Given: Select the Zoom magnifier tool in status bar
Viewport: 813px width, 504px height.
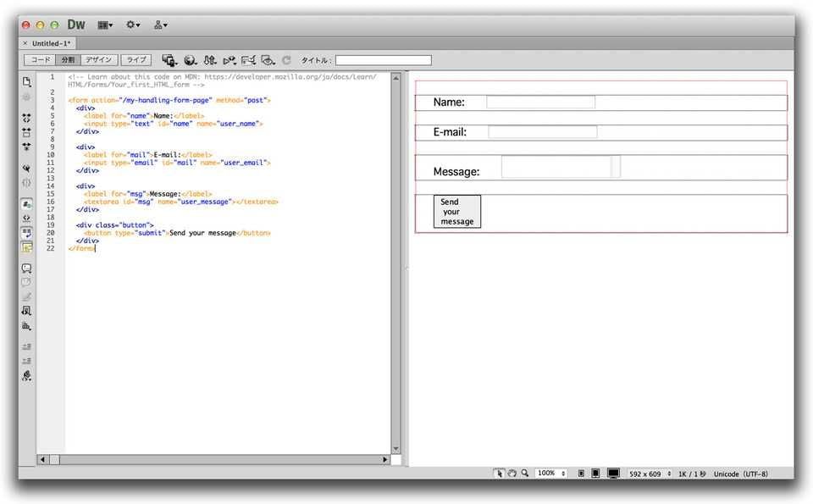Looking at the screenshot, I should tap(525, 474).
